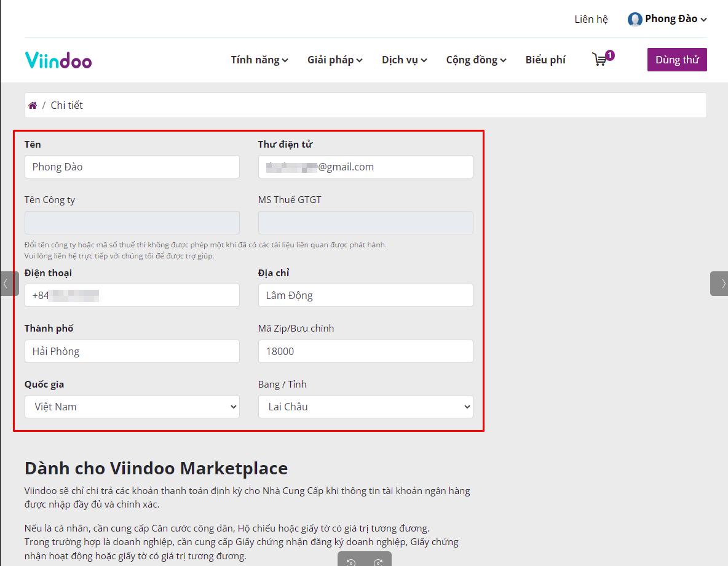Open the Biểu phí page
Image resolution: width=728 pixels, height=566 pixels.
(545, 60)
